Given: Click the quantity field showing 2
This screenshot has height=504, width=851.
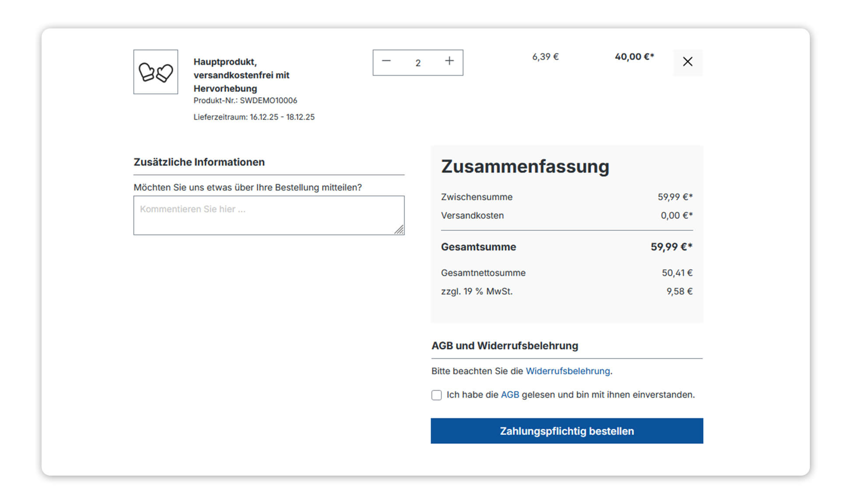Looking at the screenshot, I should (x=418, y=63).
